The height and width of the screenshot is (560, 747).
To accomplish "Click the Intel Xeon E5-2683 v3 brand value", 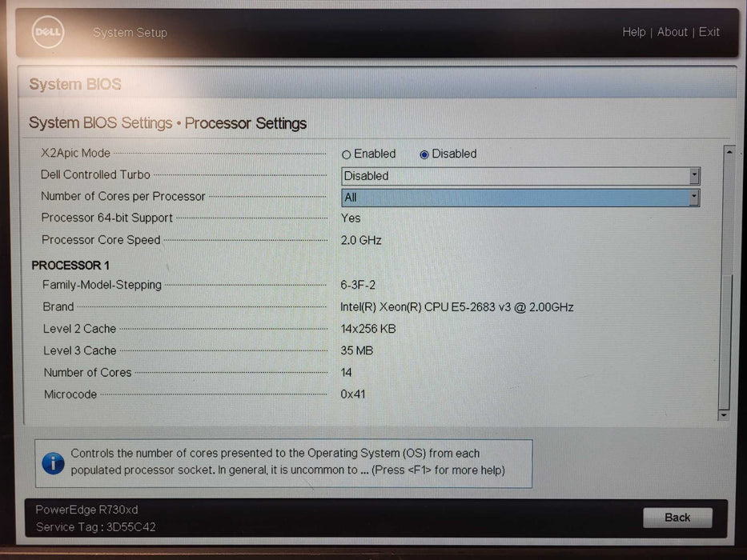I will 457,307.
